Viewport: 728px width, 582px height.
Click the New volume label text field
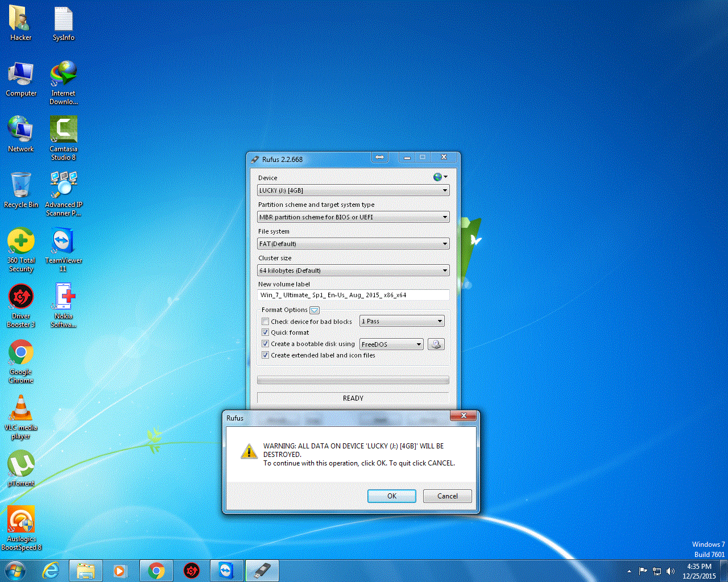point(353,295)
